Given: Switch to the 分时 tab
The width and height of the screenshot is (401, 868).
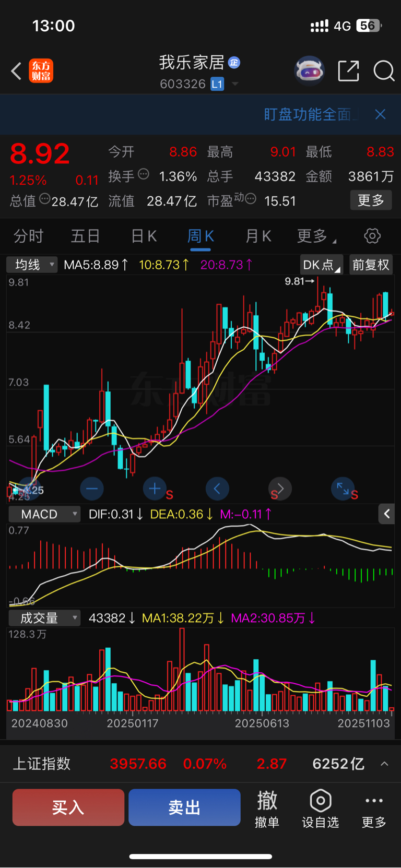Looking at the screenshot, I should tap(28, 236).
